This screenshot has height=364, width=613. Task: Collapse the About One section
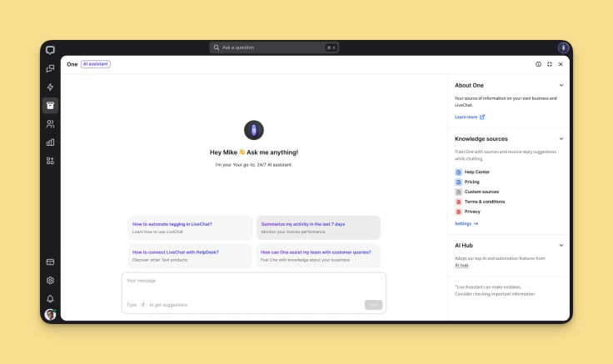(561, 85)
